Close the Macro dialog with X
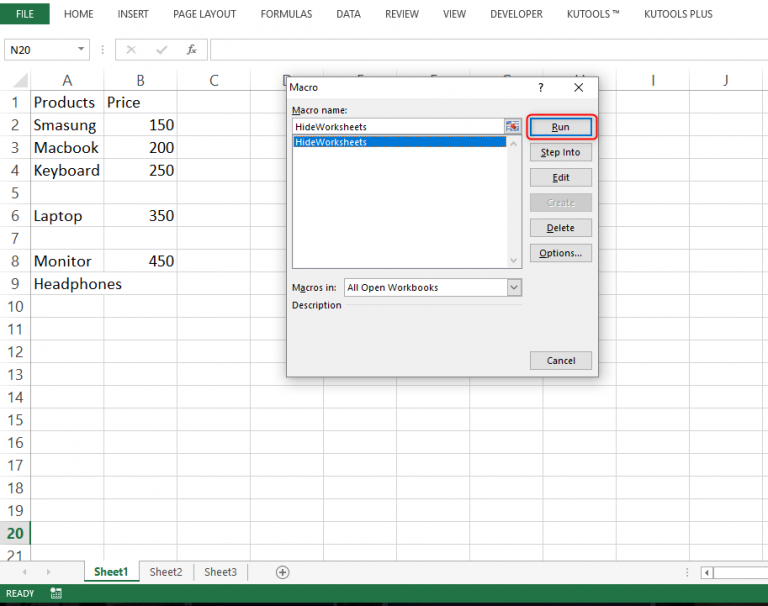Viewport: 768px width, 606px height. (578, 88)
